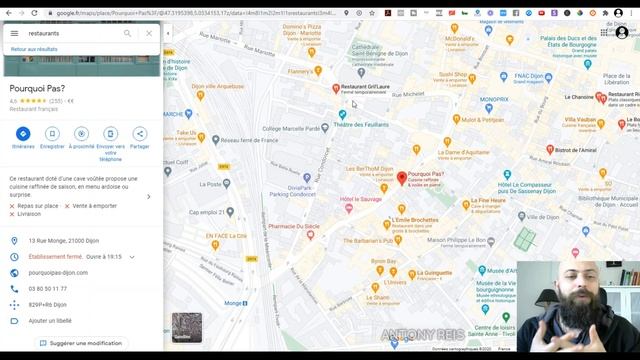Viewport: 640px width, 360px height.
Task: Click Ajouter un libellé
Action: click(50, 321)
